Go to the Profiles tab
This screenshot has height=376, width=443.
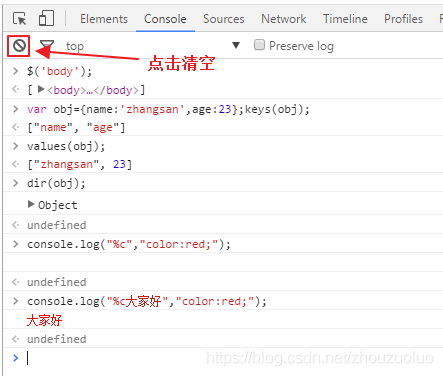point(403,19)
